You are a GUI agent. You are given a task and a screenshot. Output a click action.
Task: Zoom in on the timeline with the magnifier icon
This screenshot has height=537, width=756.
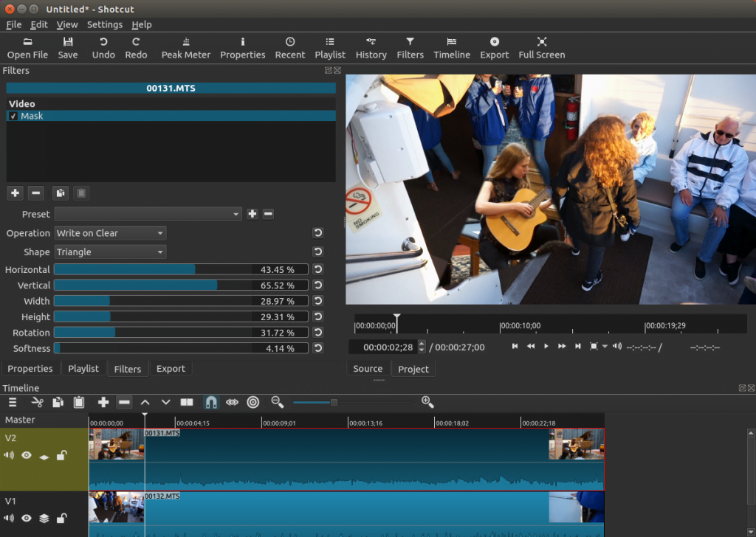pos(428,402)
